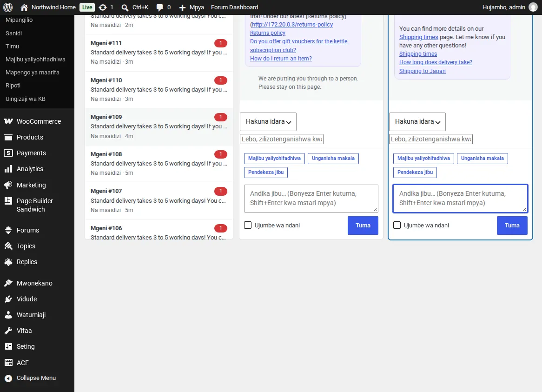Click the Analytics bar chart icon
Screen dimensions: 542x392
tap(8, 169)
